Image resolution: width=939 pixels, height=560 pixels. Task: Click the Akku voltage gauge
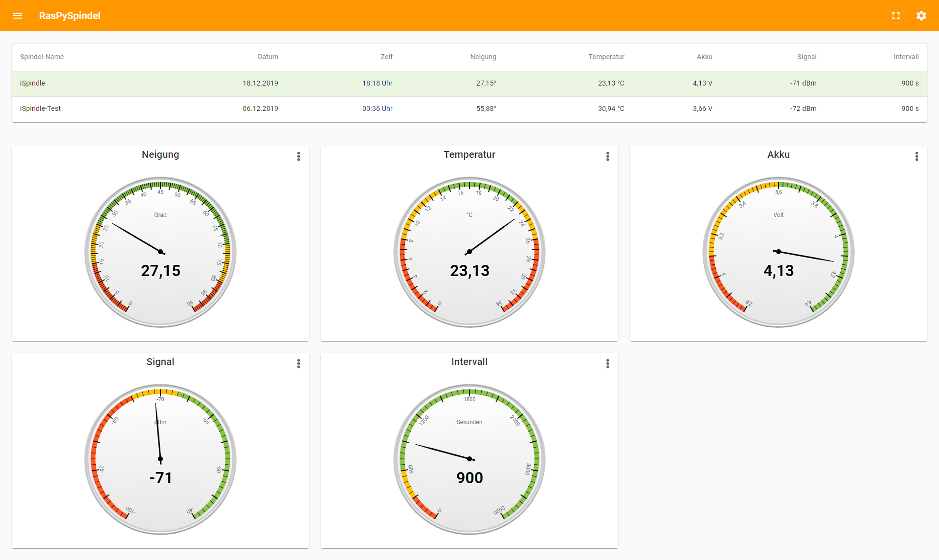click(x=779, y=252)
